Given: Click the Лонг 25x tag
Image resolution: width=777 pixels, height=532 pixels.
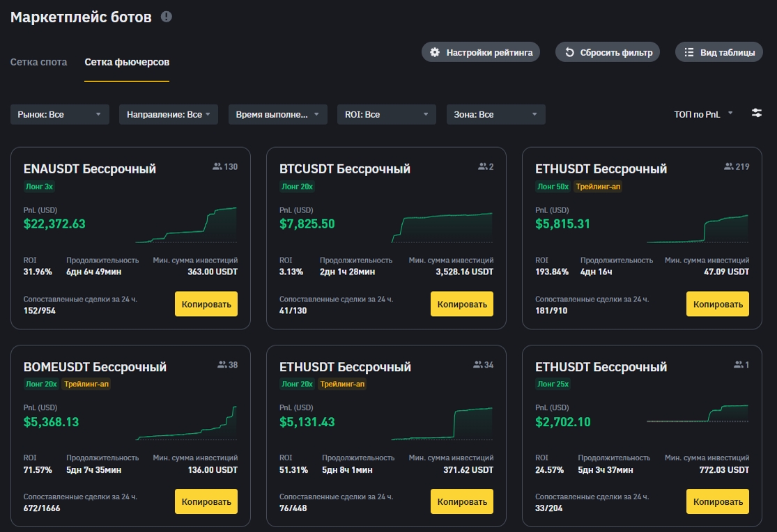Looking at the screenshot, I should pyautogui.click(x=553, y=384).
